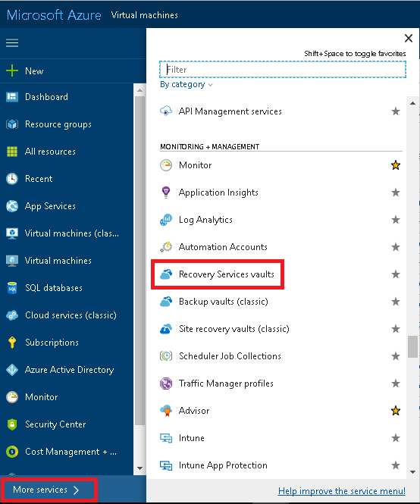Expand More services chevron

coord(76,490)
